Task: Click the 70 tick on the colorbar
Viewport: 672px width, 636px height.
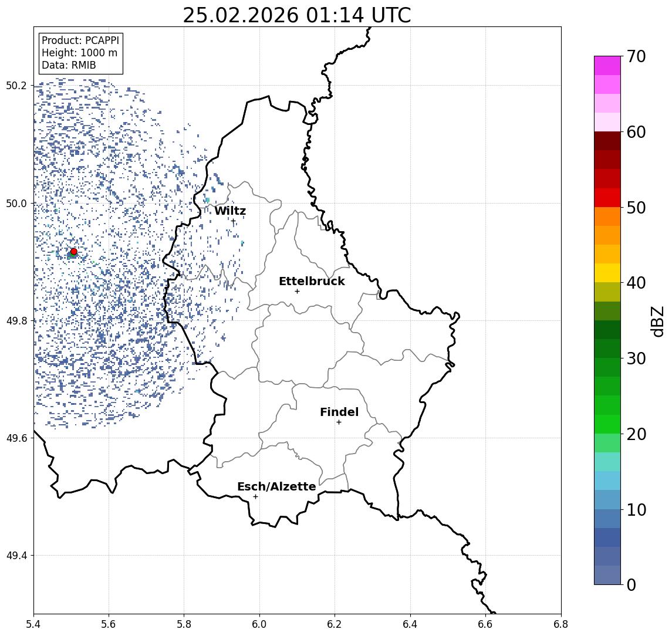Action: (x=636, y=56)
